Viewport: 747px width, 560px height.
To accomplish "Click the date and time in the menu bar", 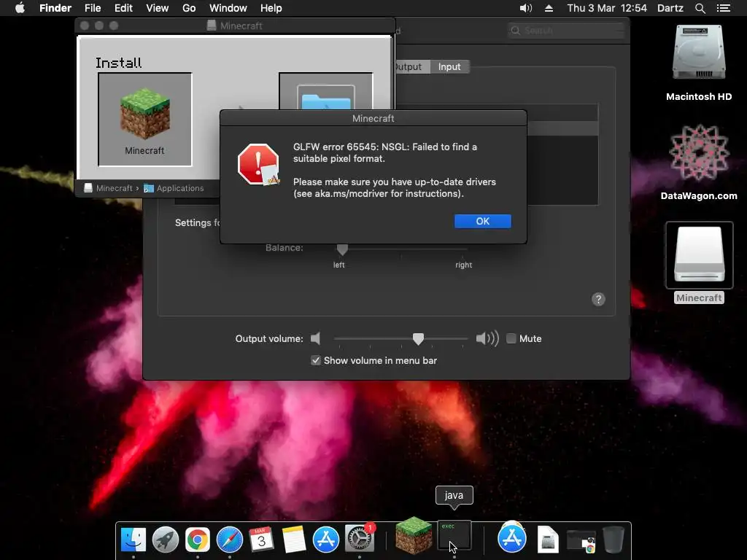I will tap(607, 8).
